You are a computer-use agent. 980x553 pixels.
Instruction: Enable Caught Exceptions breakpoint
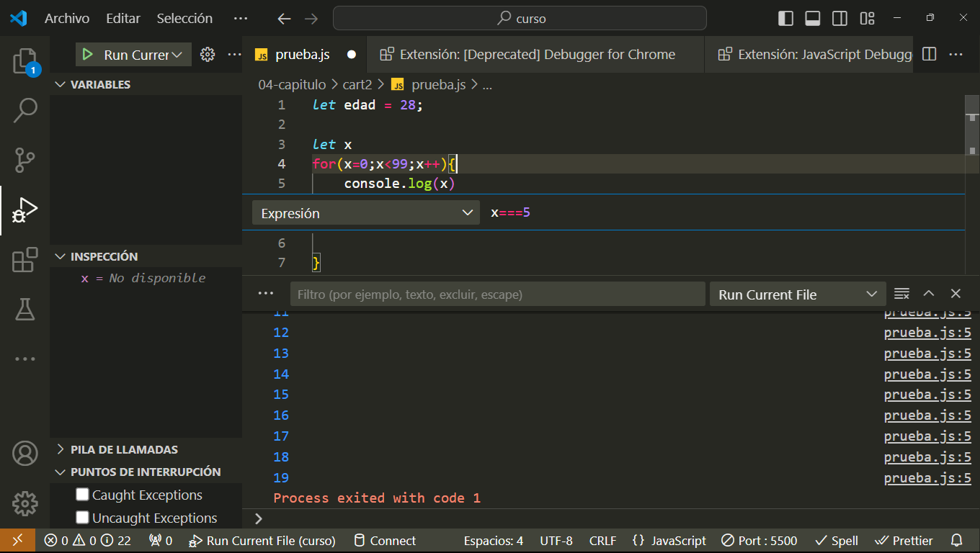pos(82,495)
